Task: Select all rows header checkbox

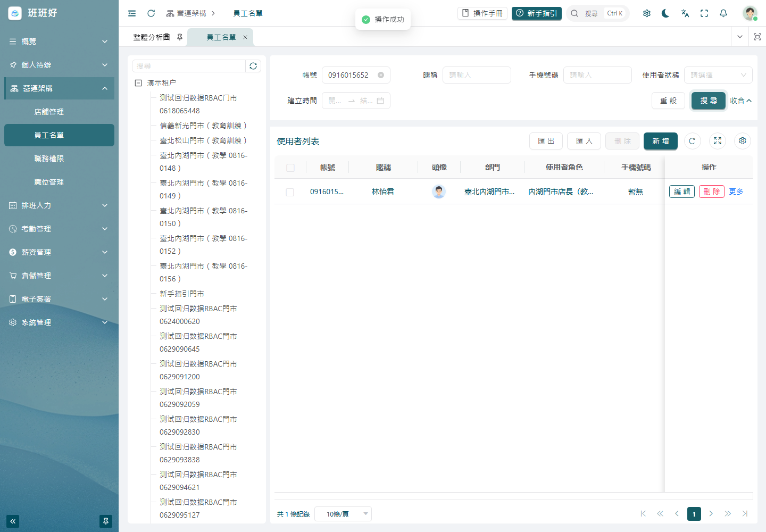Action: 290,168
